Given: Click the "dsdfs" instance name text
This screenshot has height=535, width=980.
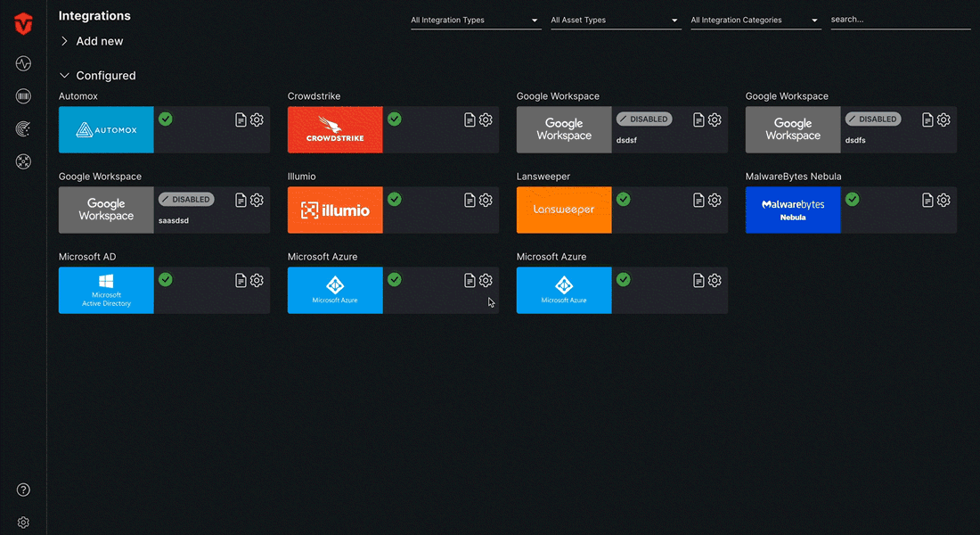Looking at the screenshot, I should point(855,140).
